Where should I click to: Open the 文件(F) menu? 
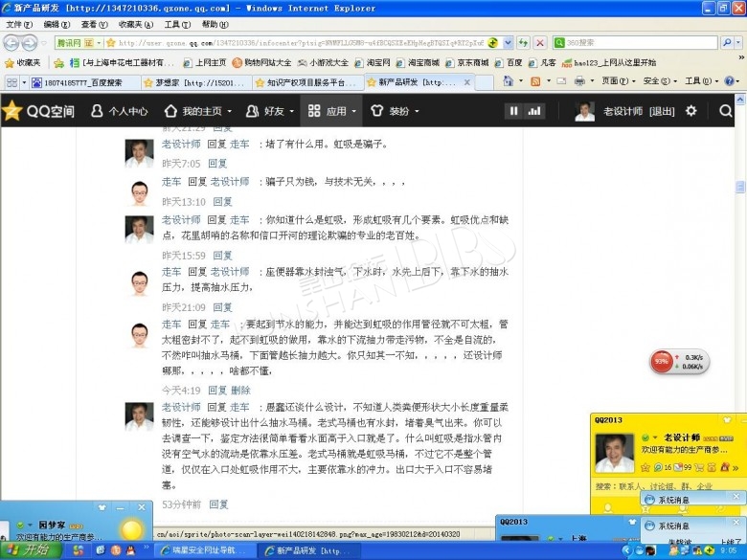click(19, 24)
